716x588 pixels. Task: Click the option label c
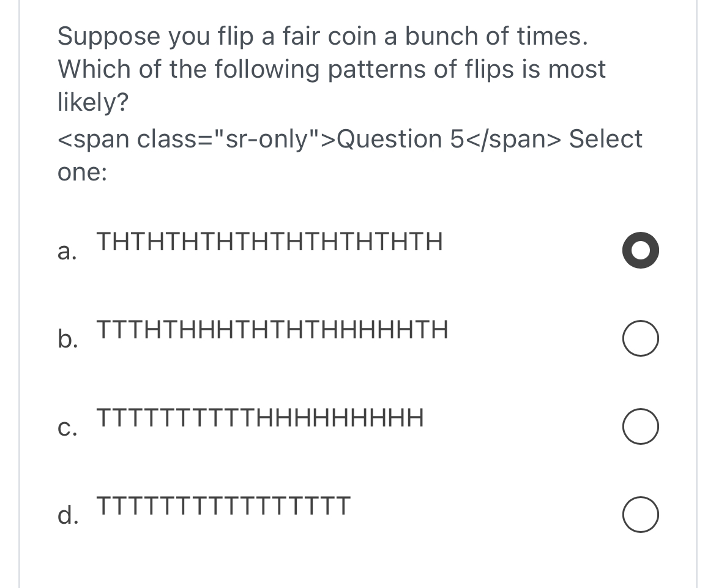click(69, 428)
